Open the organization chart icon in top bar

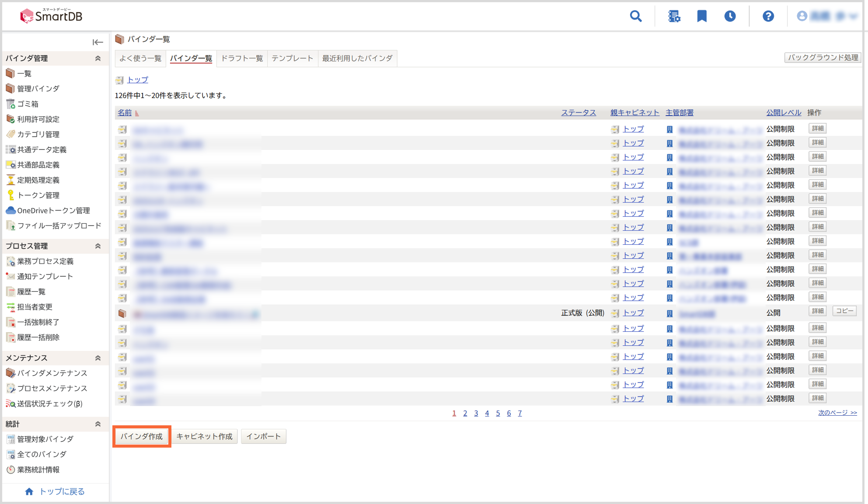(x=674, y=16)
